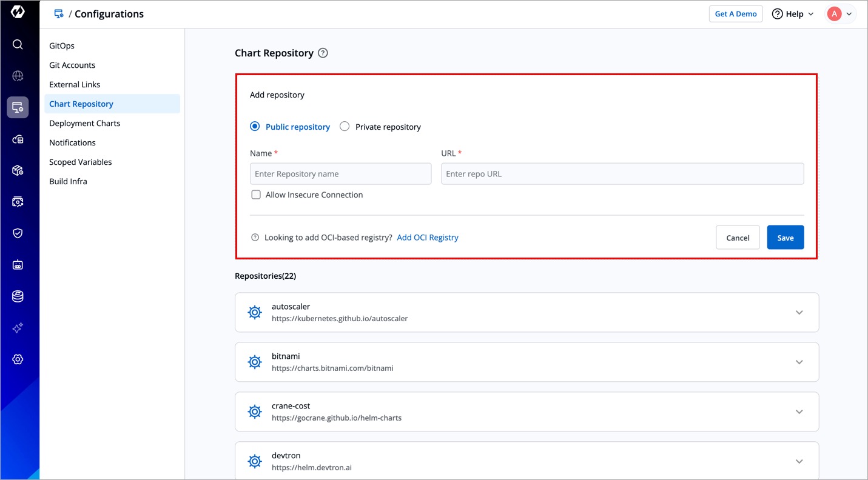
Task: Follow the Add OCI Registry link
Action: click(x=428, y=238)
